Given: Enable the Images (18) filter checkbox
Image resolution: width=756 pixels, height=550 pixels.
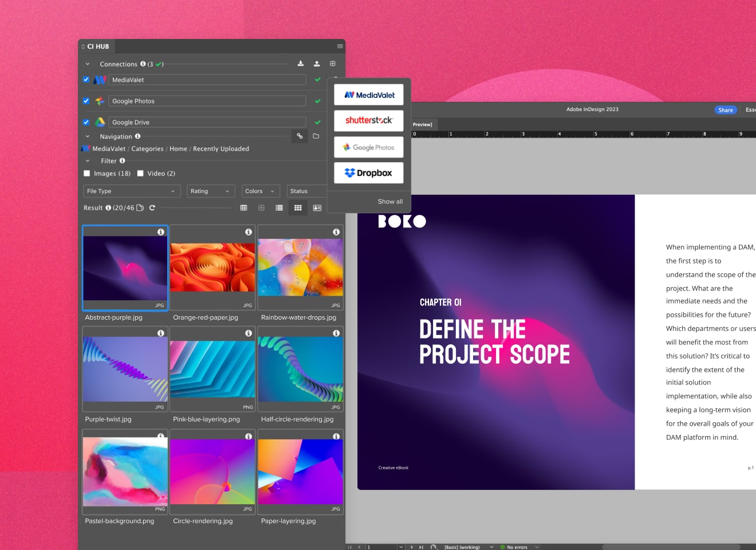Looking at the screenshot, I should click(87, 173).
